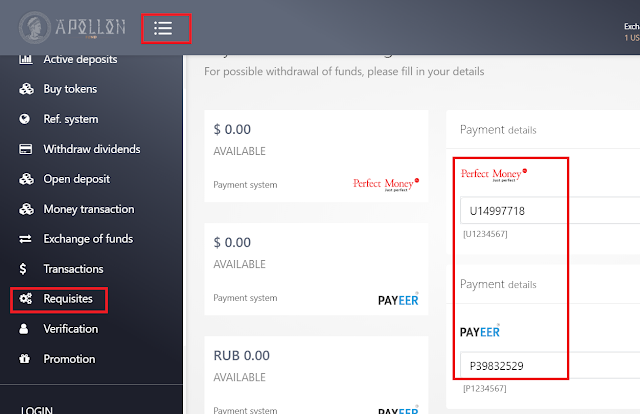640x414 pixels.
Task: Click the Apollon logo emblem
Action: [x=35, y=27]
